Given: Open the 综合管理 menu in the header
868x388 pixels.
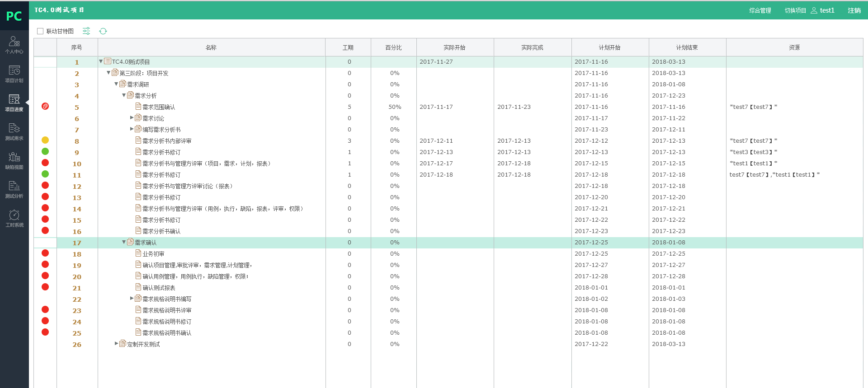Looking at the screenshot, I should tap(760, 10).
